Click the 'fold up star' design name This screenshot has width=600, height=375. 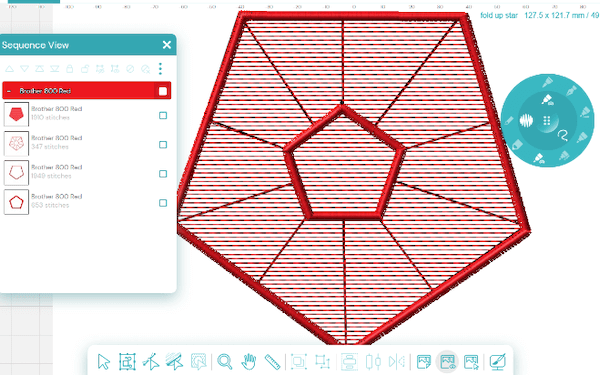(x=499, y=16)
